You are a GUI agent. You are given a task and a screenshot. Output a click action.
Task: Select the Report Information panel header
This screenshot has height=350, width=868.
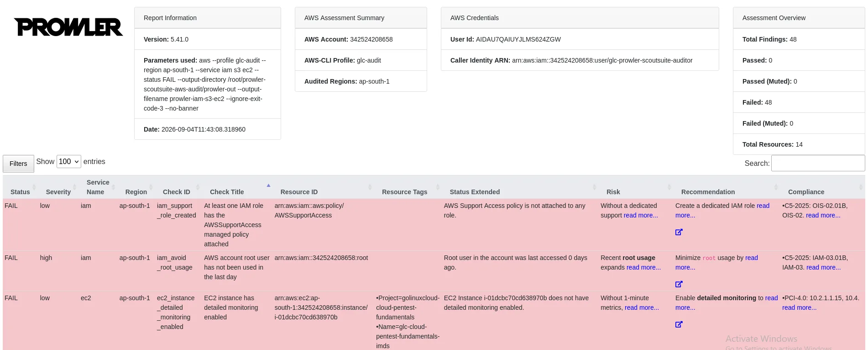coord(208,18)
